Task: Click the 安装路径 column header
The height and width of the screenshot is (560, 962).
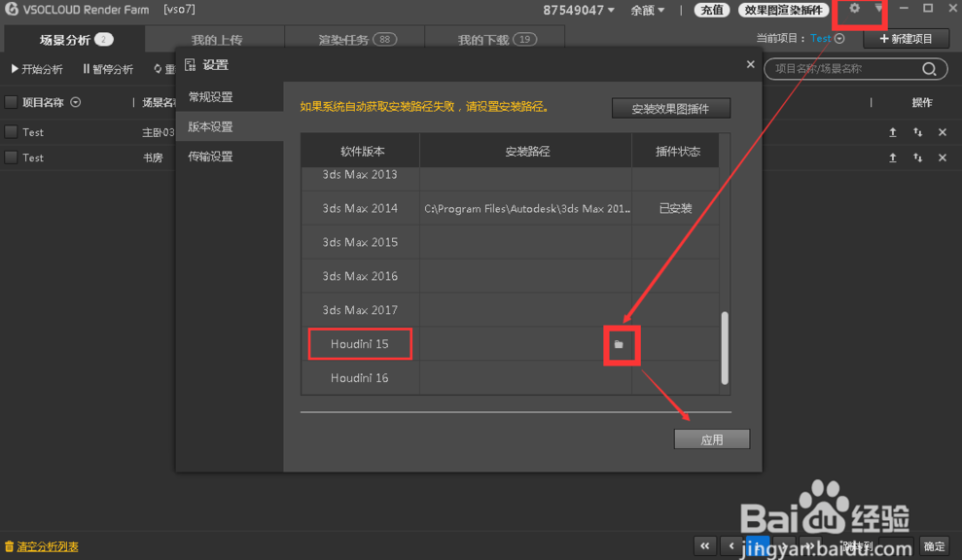Action: pyautogui.click(x=526, y=151)
